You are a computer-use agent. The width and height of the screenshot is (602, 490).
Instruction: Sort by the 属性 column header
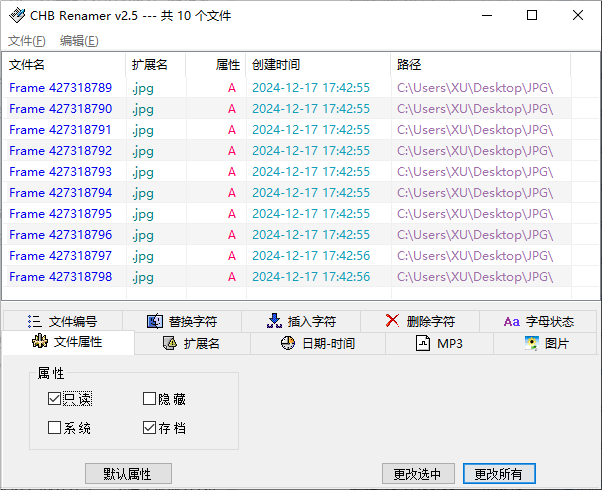216,65
